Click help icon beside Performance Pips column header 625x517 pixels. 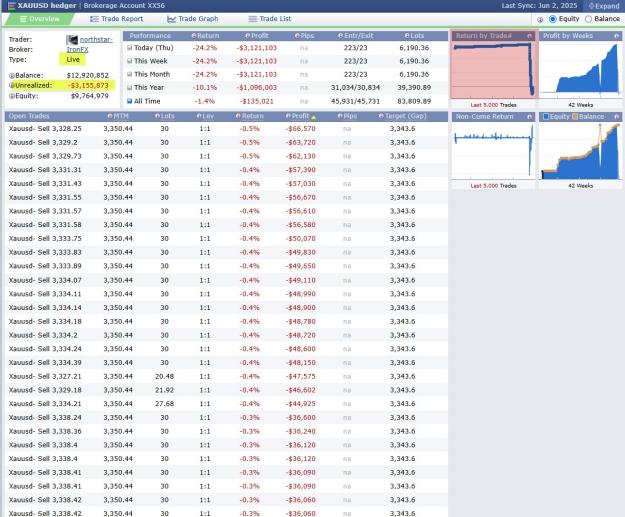[297, 36]
